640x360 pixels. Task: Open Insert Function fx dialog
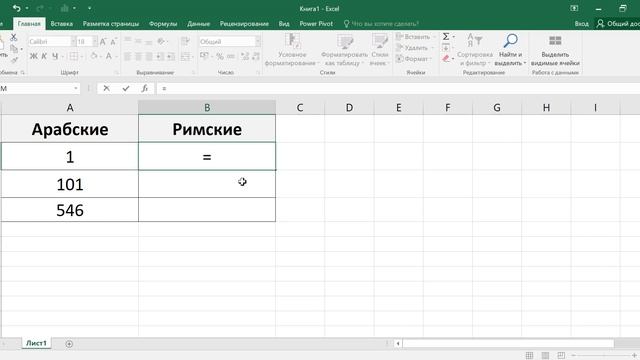(x=144, y=88)
